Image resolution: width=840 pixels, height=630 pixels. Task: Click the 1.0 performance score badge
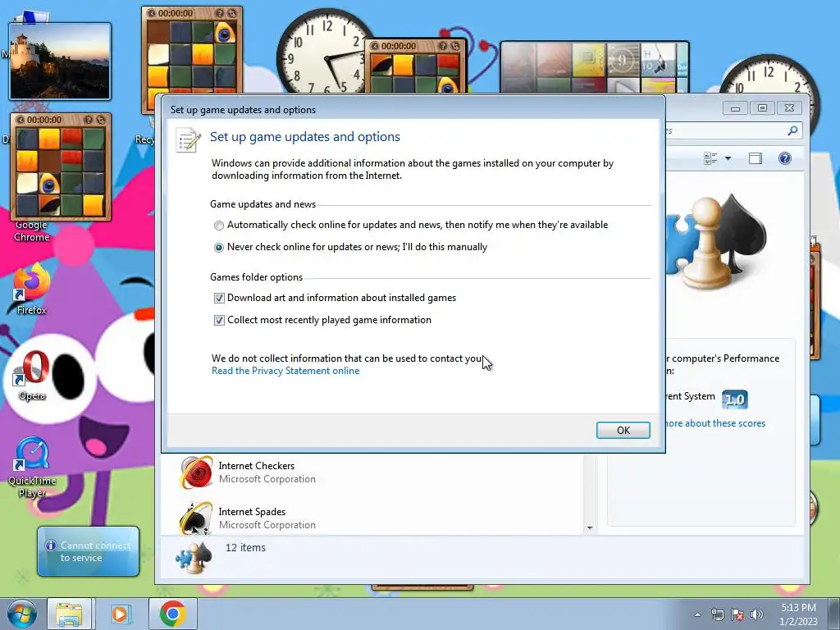click(734, 399)
